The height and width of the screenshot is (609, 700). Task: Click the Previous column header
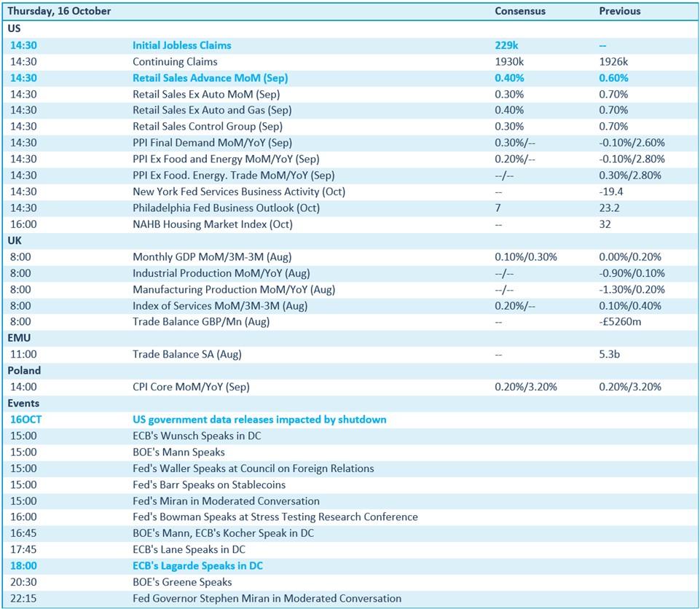tap(619, 12)
